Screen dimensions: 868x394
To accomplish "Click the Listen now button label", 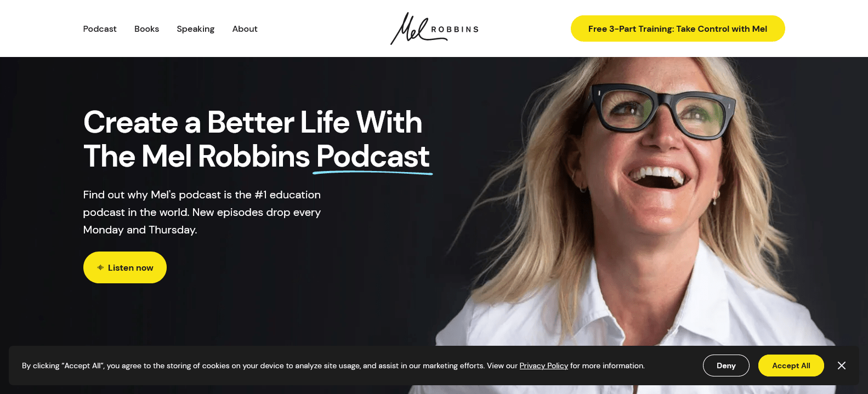I will point(131,268).
